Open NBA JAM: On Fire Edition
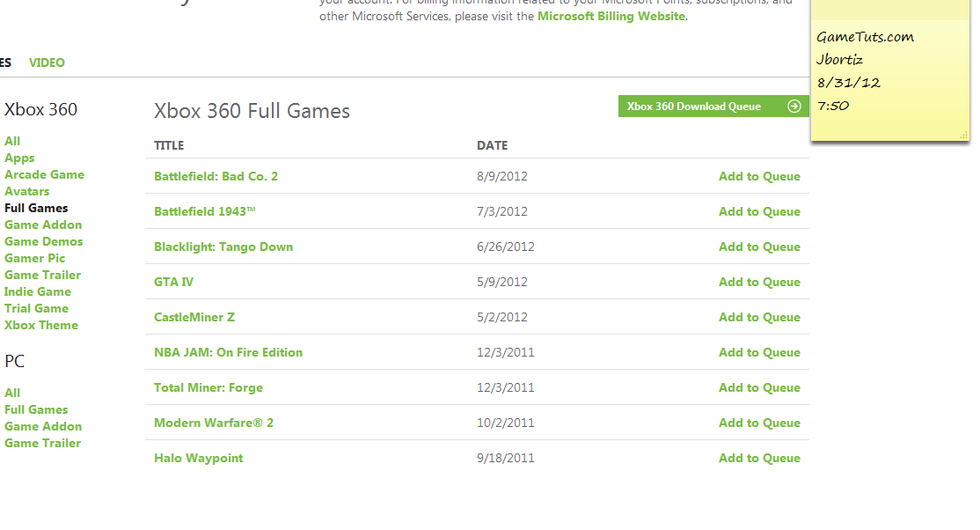The height and width of the screenshot is (530, 980). pyautogui.click(x=228, y=352)
